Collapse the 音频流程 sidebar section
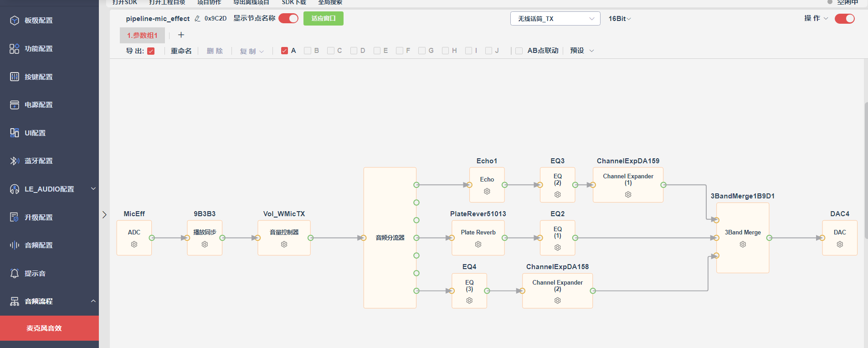The width and height of the screenshot is (868, 348). pos(49,301)
